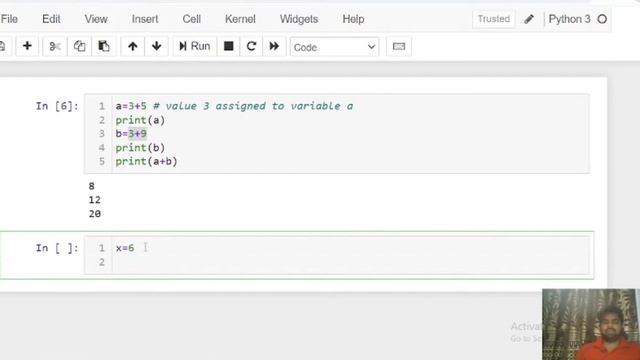Click the kernel idle circle indicator

(602, 19)
